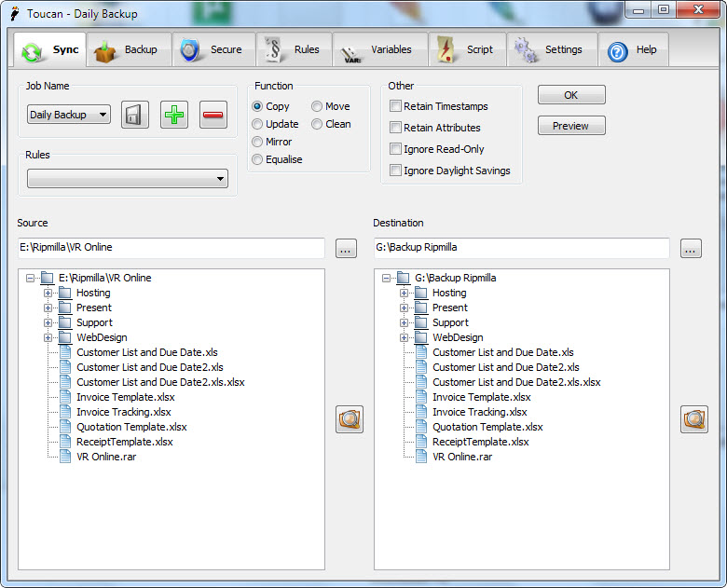727x588 pixels.
Task: Open the Script tab
Action: [x=468, y=50]
